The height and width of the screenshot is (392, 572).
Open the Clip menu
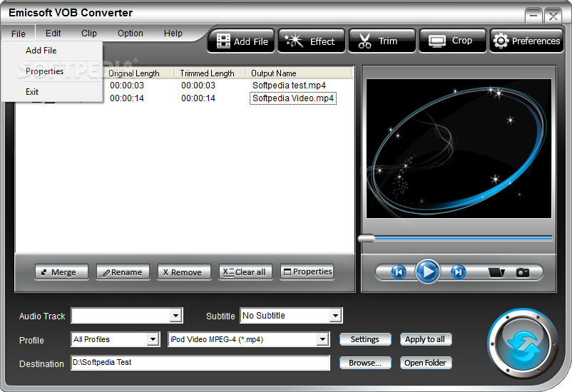(x=89, y=33)
